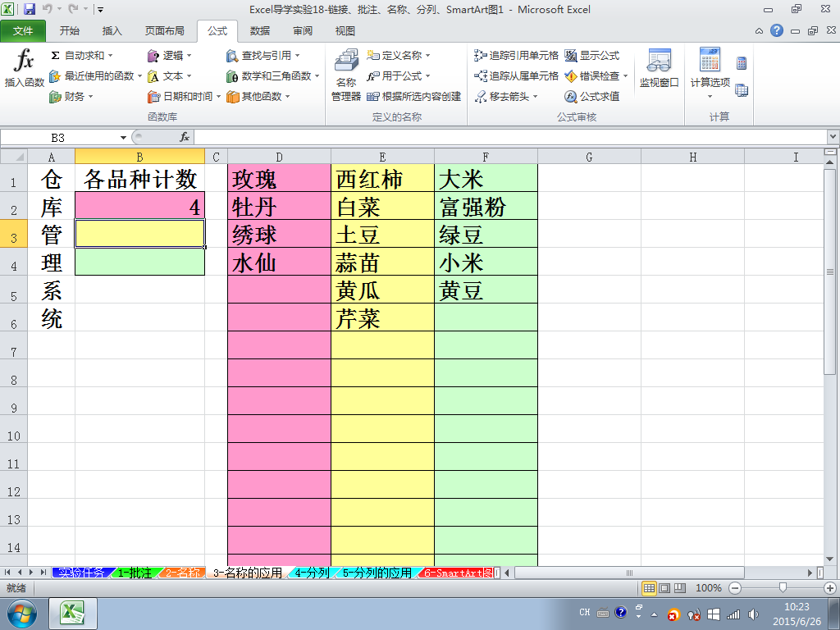Image resolution: width=840 pixels, height=630 pixels.
Task: Click the Name Box input field
Action: pyautogui.click(x=59, y=138)
